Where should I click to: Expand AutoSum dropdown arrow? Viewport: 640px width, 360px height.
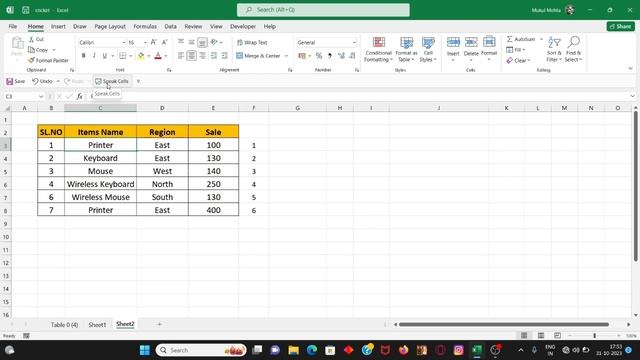(x=541, y=39)
